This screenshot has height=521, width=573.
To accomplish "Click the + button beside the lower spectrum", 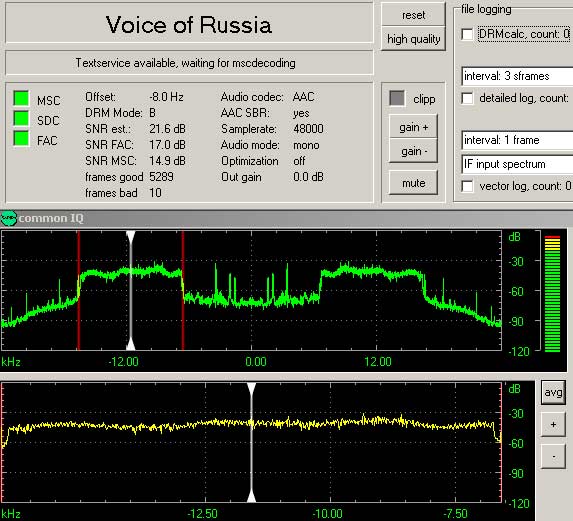I will [553, 424].
